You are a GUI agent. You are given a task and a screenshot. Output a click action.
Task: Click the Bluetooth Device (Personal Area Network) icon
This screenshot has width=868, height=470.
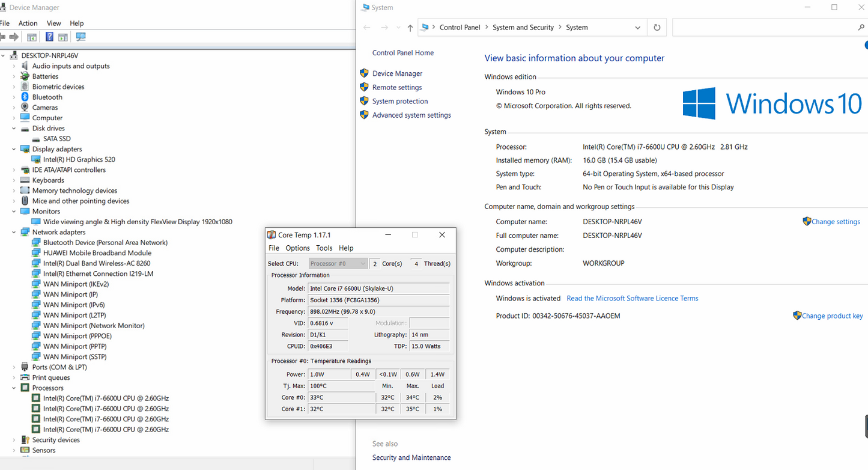[x=36, y=242]
